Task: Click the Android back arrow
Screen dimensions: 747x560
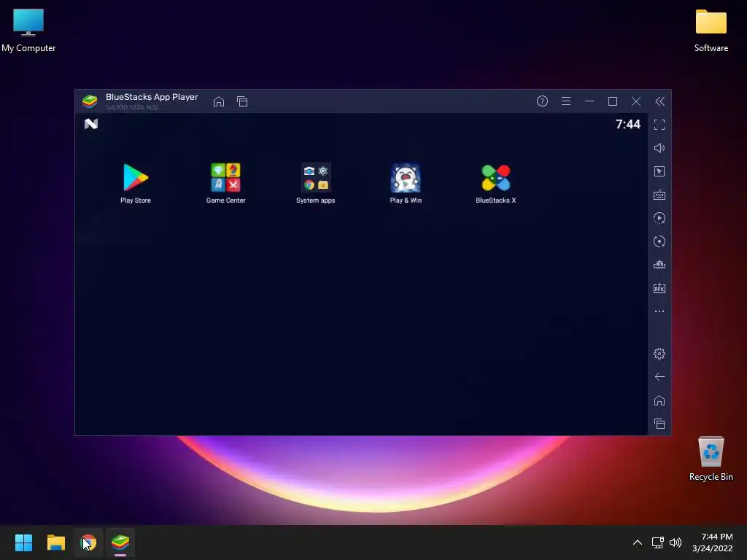Action: coord(659,377)
